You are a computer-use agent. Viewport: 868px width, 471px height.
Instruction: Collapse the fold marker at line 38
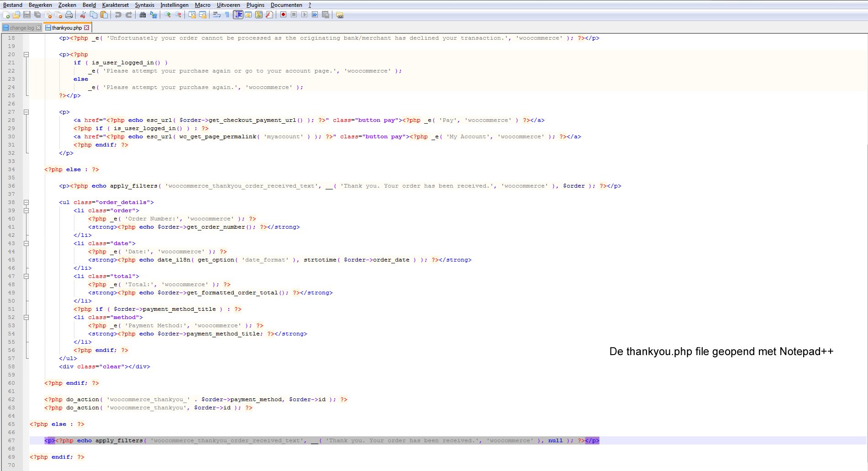click(x=26, y=202)
